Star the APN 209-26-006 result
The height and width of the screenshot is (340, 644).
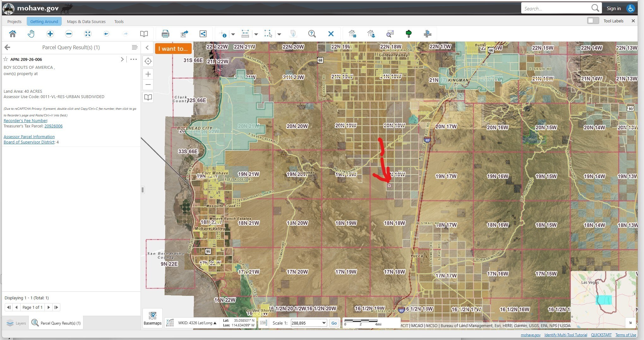[x=6, y=59]
